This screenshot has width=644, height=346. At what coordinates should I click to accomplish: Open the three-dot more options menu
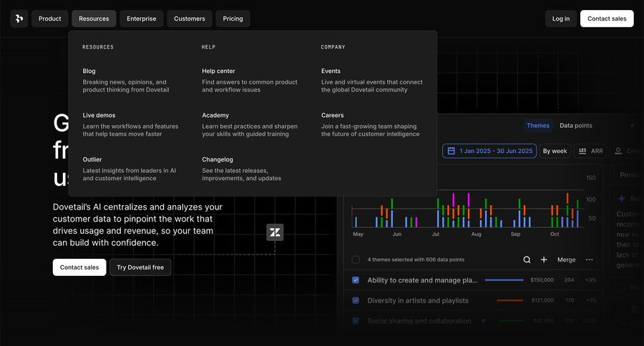589,259
